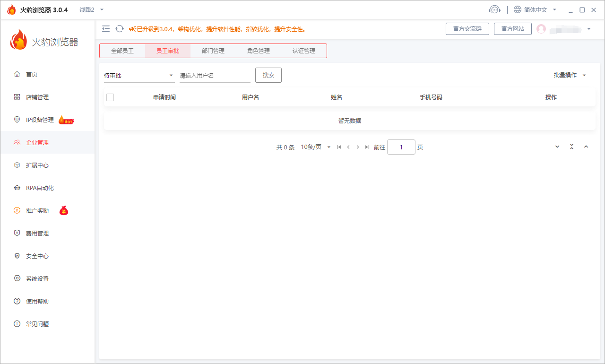605x364 pixels.
Task: Click the 搜索 search button
Action: [x=268, y=75]
